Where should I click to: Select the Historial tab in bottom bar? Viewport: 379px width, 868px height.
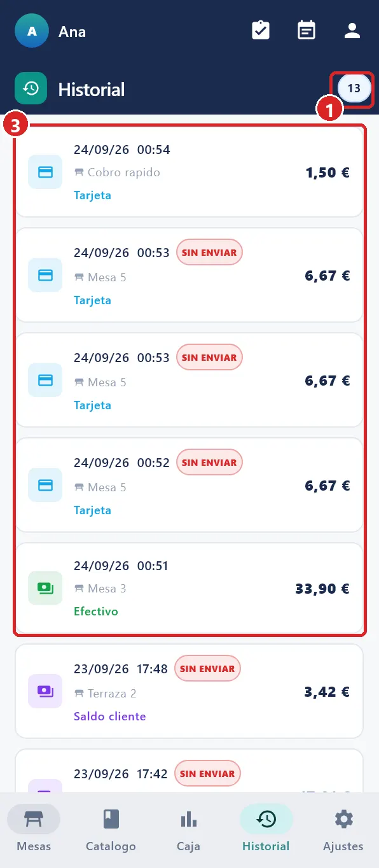[266, 829]
